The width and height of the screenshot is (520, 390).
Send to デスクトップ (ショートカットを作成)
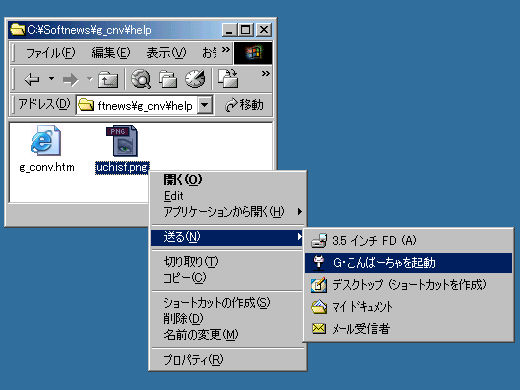click(408, 285)
